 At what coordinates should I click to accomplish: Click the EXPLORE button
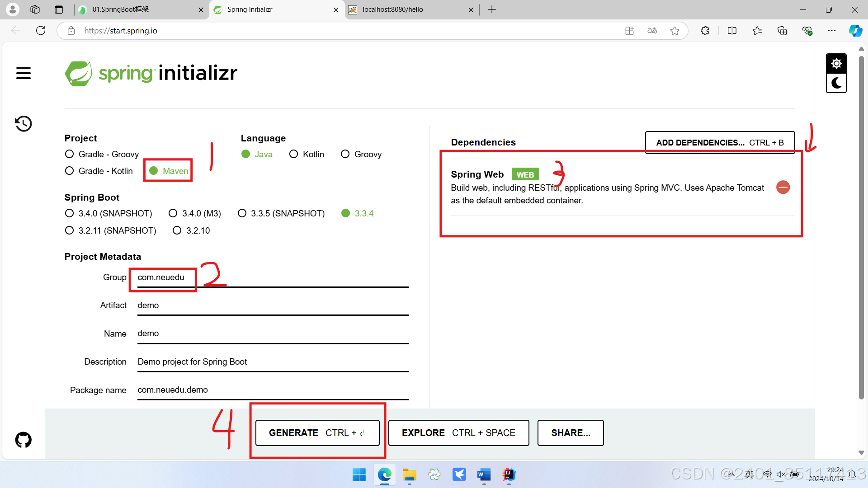coord(458,433)
